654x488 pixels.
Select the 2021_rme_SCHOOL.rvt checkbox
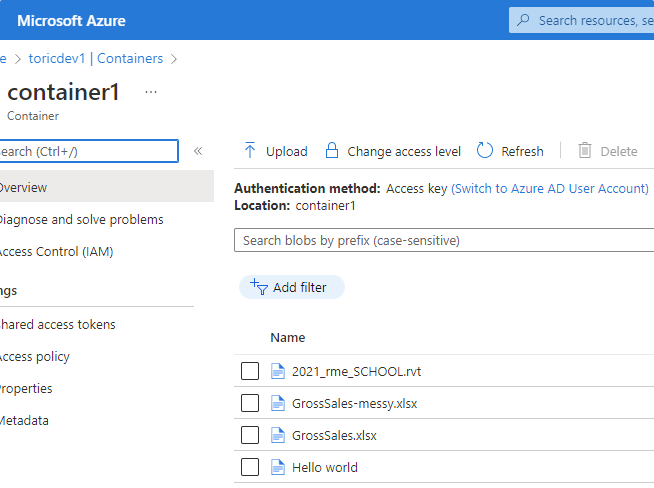[x=250, y=371]
